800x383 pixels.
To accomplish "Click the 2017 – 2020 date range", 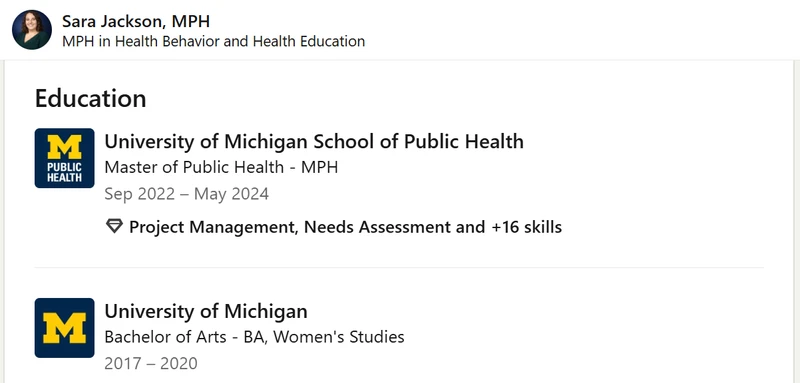I will coord(151,364).
